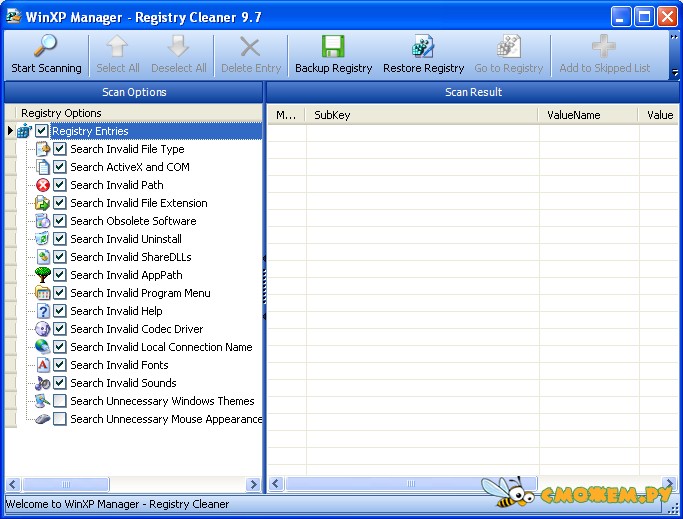Click the Invalid Sounds music note icon
The width and height of the screenshot is (683, 519).
[43, 383]
